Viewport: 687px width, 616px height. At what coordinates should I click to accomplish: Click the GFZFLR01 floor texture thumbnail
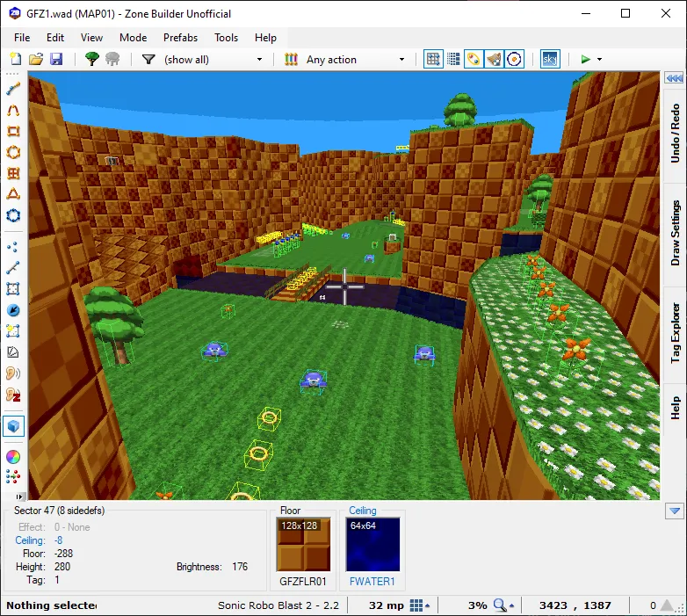click(x=303, y=545)
